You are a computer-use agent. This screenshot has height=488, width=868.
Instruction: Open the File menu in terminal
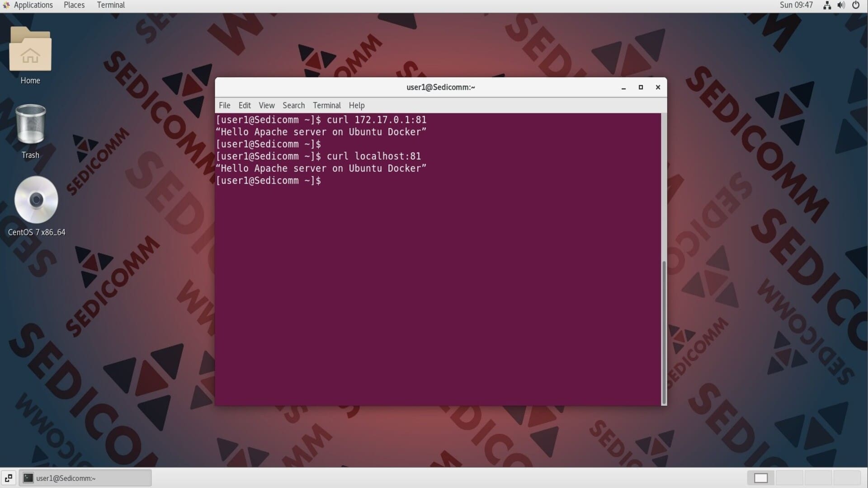(224, 105)
